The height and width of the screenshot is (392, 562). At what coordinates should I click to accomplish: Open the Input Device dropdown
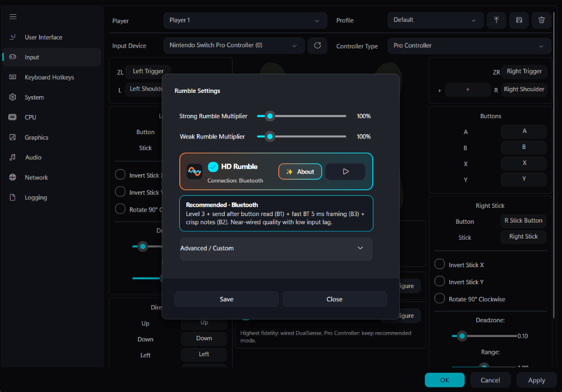pyautogui.click(x=234, y=46)
